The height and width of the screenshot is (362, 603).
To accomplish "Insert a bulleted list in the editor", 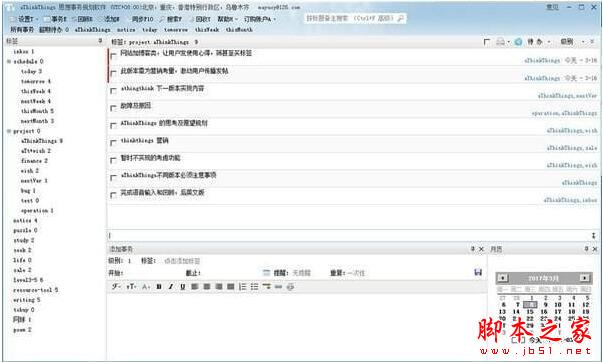I will (255, 287).
